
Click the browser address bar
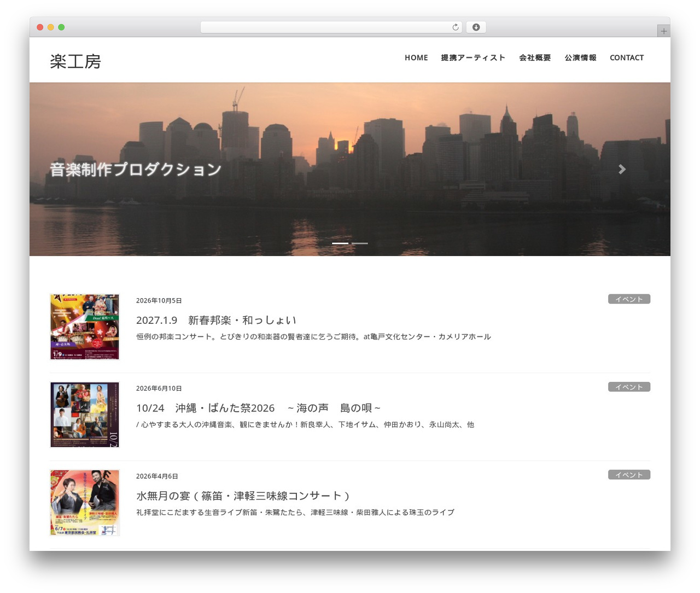pos(331,27)
